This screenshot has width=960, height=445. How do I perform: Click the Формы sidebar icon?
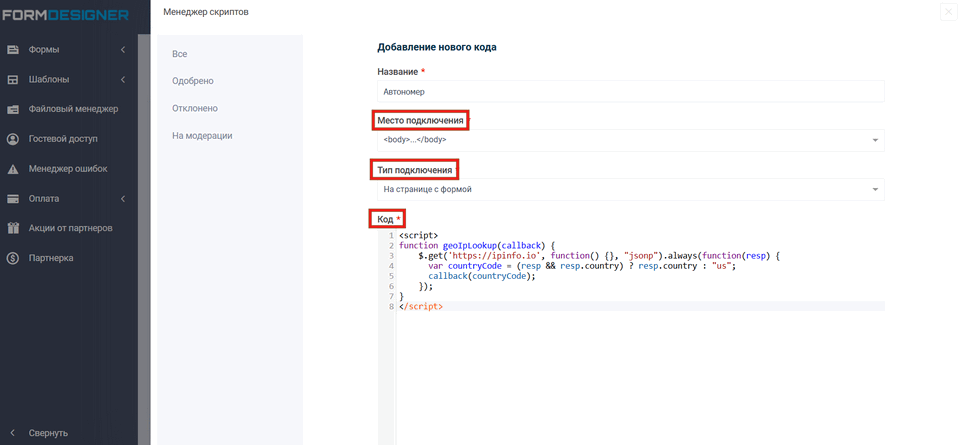pos(13,50)
